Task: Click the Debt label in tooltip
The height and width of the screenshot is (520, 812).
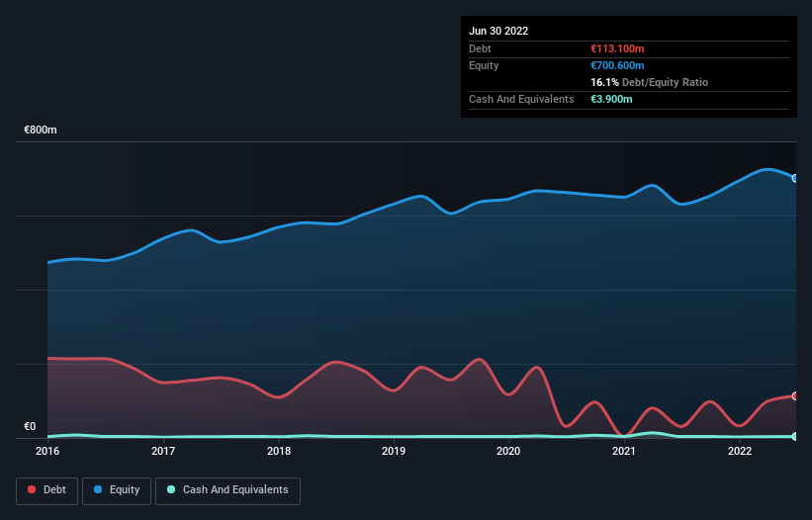Action: click(480, 48)
